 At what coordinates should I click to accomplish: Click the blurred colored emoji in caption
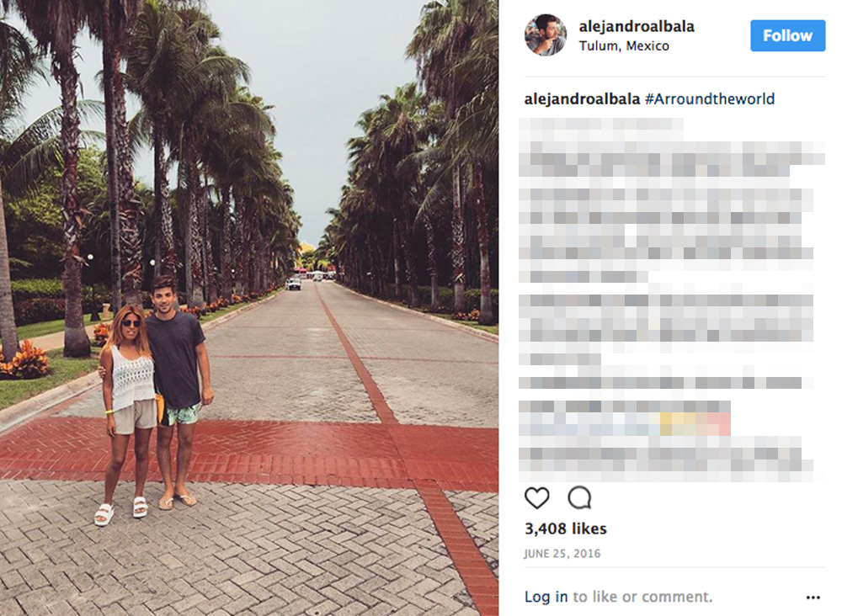coord(695,423)
